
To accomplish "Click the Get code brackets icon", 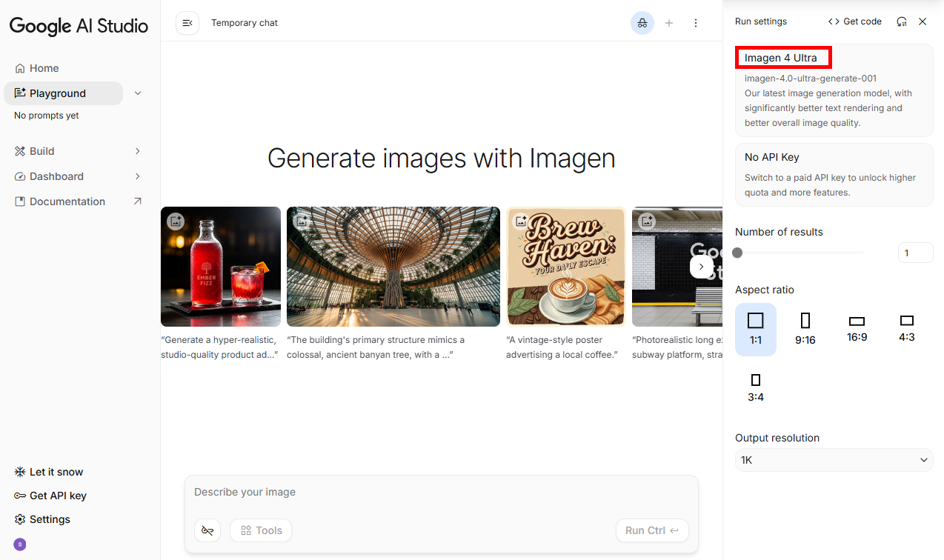I will pos(834,21).
